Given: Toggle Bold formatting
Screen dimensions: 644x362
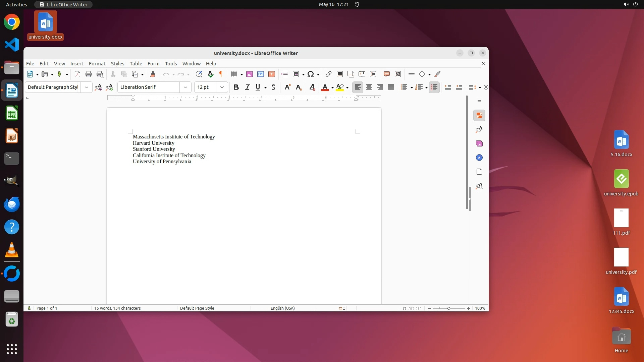Looking at the screenshot, I should [236, 87].
